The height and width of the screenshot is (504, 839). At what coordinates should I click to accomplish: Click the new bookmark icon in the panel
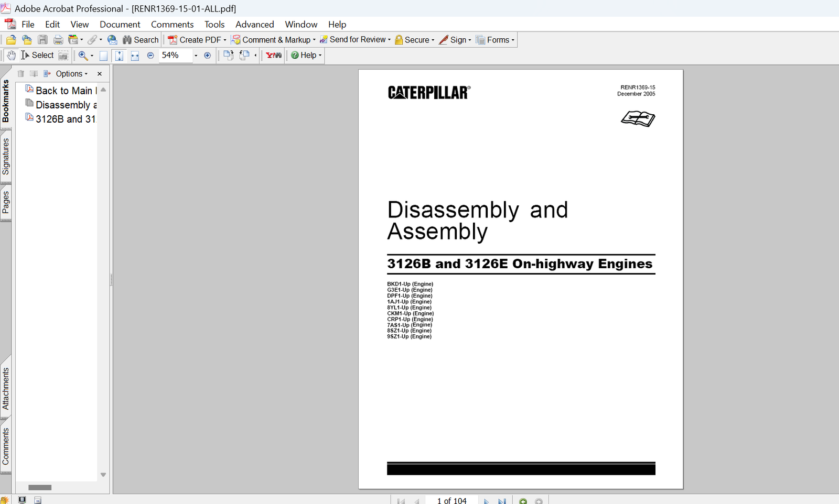[x=34, y=73]
